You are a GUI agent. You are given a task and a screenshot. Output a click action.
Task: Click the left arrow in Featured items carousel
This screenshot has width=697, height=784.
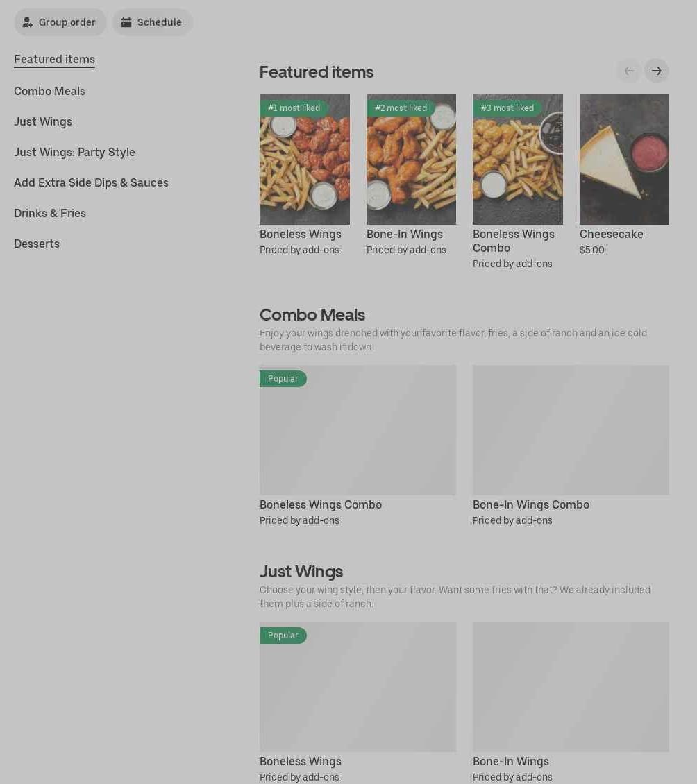(629, 71)
